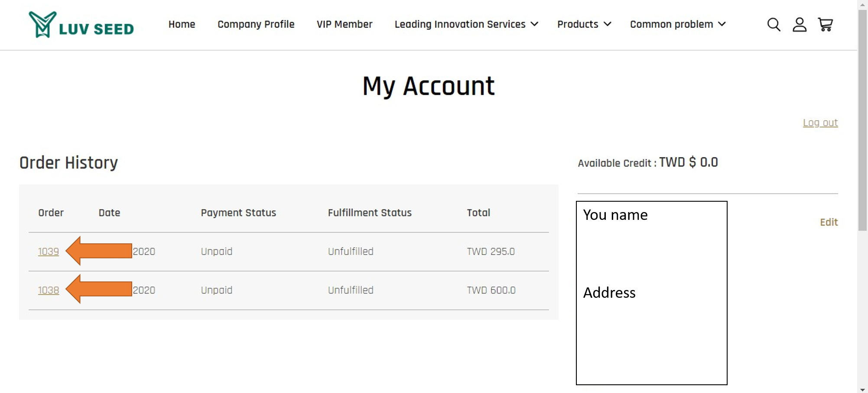Click the You name address box
Viewport: 868px width, 393px height.
652,293
